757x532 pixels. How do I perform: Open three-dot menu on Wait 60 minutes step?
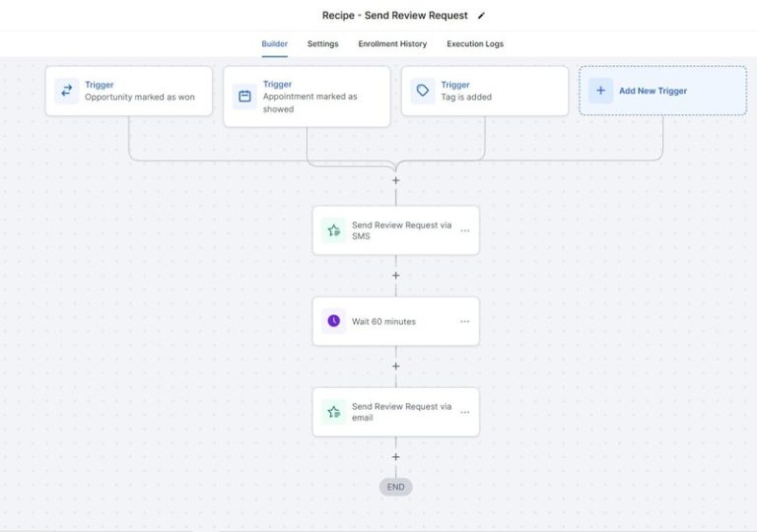(464, 321)
